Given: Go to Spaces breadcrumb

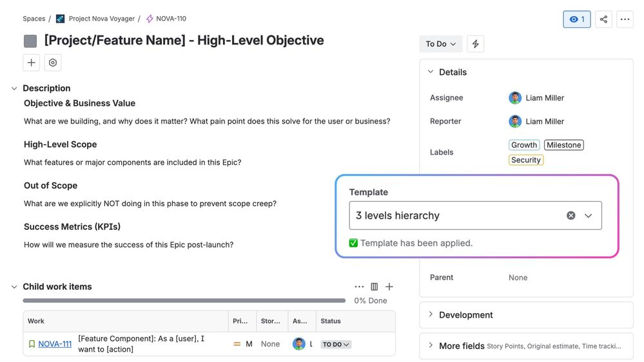Looking at the screenshot, I should (x=34, y=19).
